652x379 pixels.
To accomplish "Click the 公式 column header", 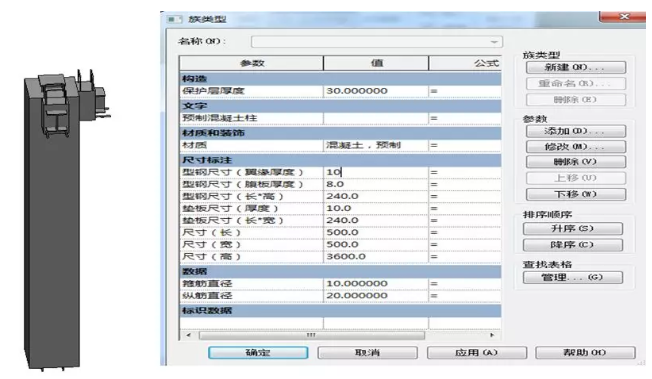I will (465, 63).
